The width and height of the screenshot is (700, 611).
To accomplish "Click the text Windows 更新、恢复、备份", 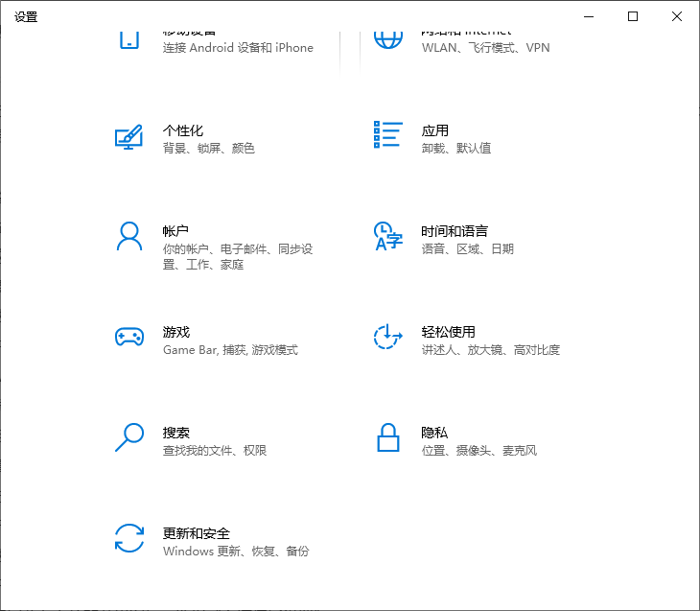I will pos(236,552).
